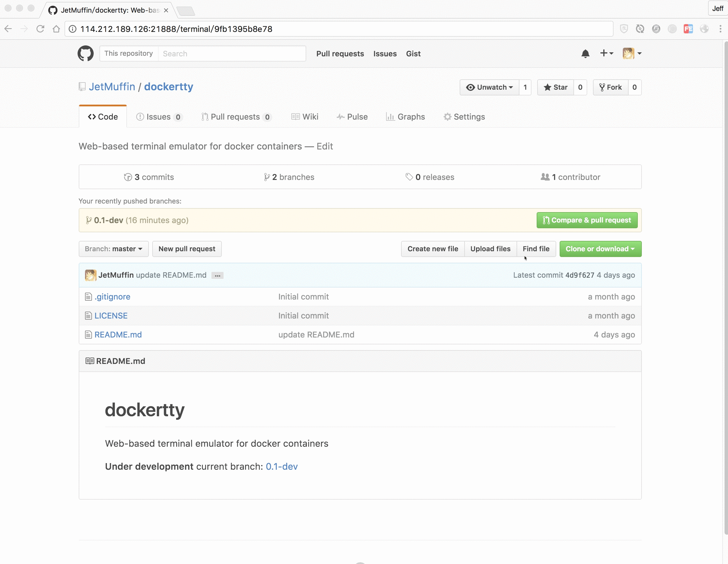This screenshot has width=728, height=564.
Task: Click JetMuffin's avatar in commit row
Action: pyautogui.click(x=90, y=275)
